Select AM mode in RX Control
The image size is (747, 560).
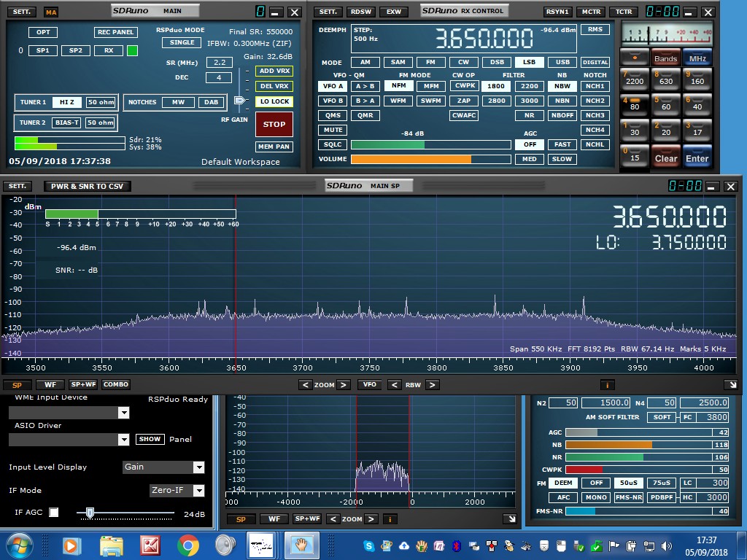(365, 62)
